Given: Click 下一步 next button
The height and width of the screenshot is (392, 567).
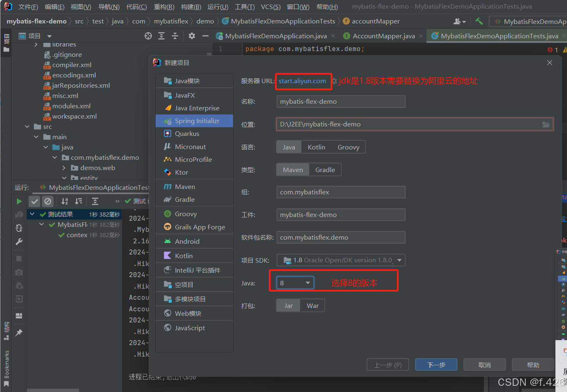Looking at the screenshot, I should (436, 365).
